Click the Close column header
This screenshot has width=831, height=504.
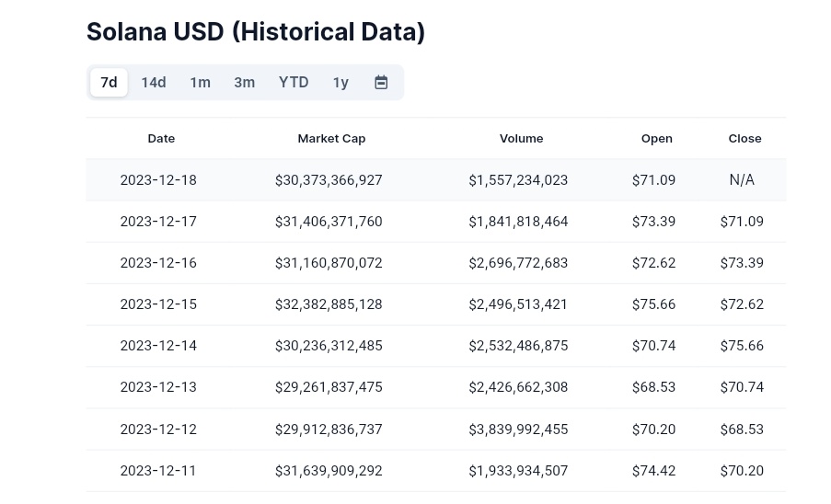point(744,139)
